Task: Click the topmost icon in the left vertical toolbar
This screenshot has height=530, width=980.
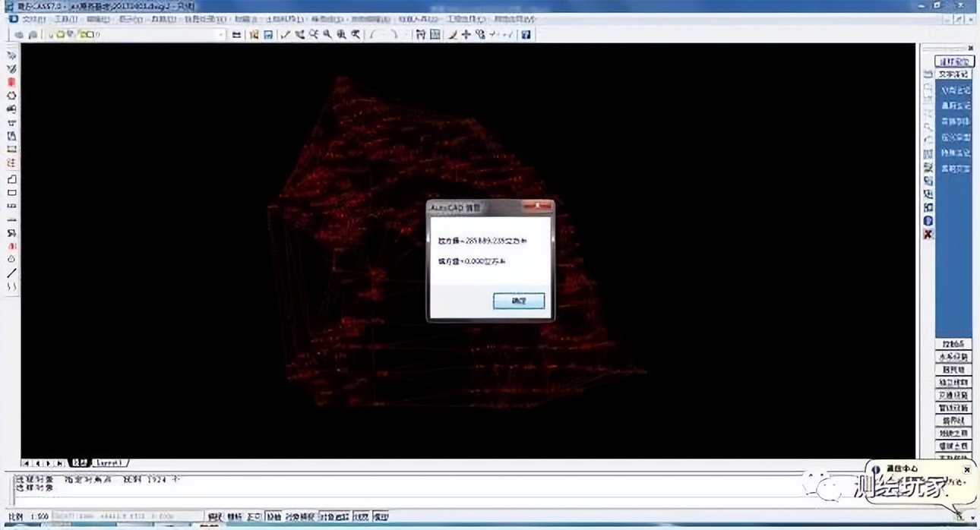Action: pyautogui.click(x=12, y=55)
